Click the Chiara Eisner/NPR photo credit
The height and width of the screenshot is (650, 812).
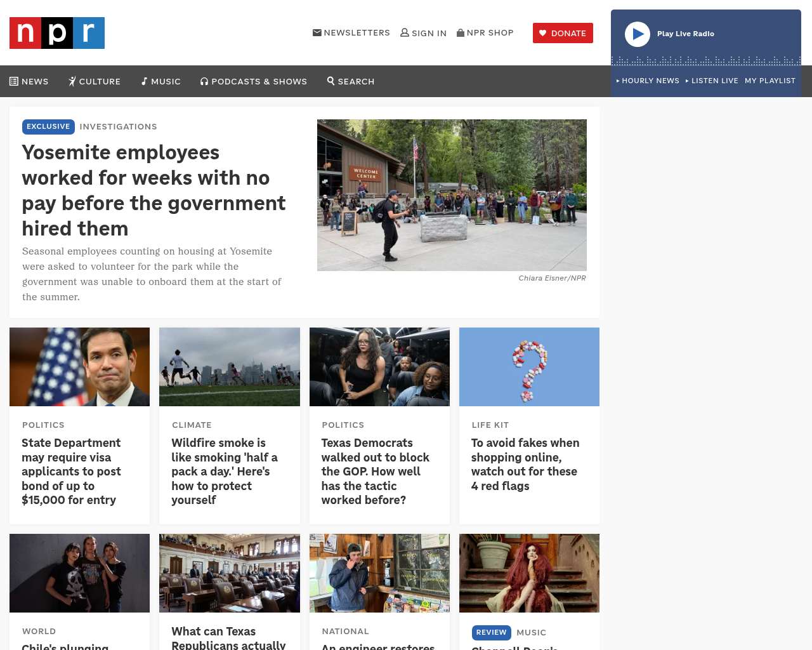coord(552,278)
